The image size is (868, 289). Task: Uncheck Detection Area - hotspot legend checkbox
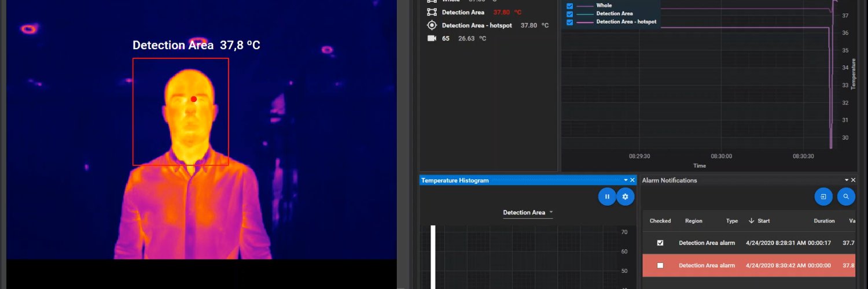(x=570, y=22)
